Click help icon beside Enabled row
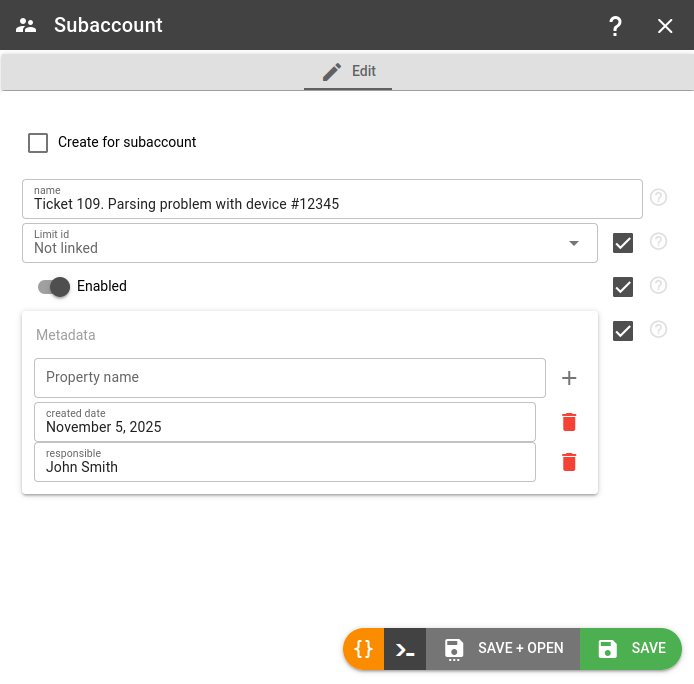This screenshot has height=684, width=694. tap(658, 286)
